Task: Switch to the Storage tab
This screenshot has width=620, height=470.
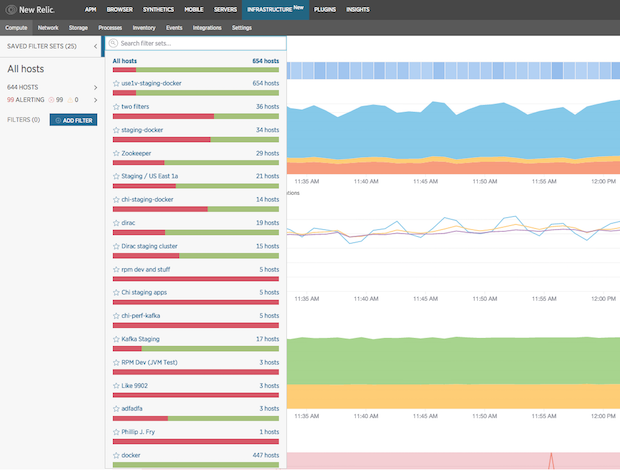Action: click(x=78, y=28)
